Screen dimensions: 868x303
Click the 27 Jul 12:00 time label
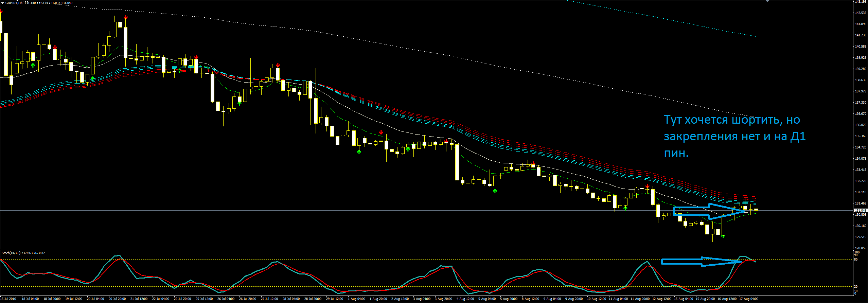[x=269, y=299]
